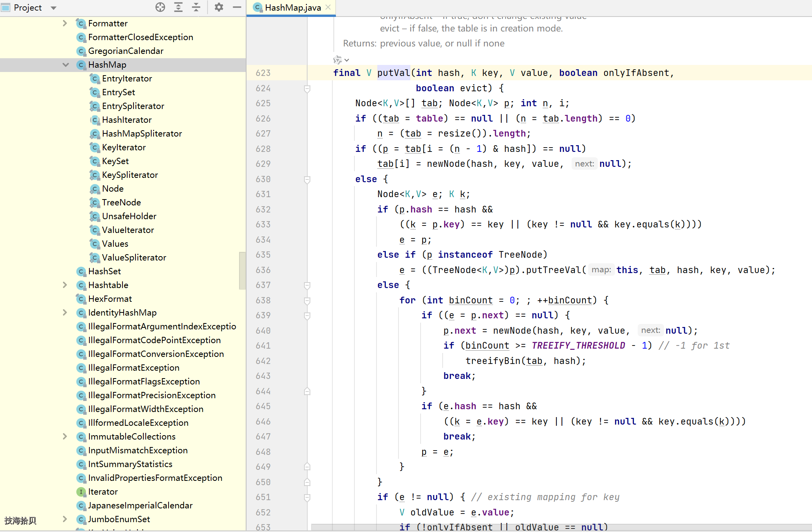Toggle the fold marker on line 638
The image size is (812, 532).
(x=307, y=301)
